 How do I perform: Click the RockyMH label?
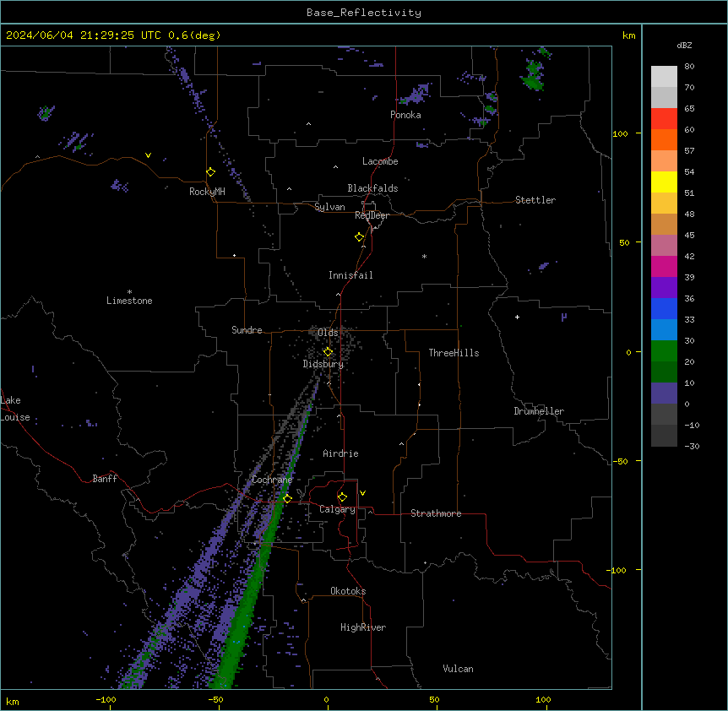(207, 192)
